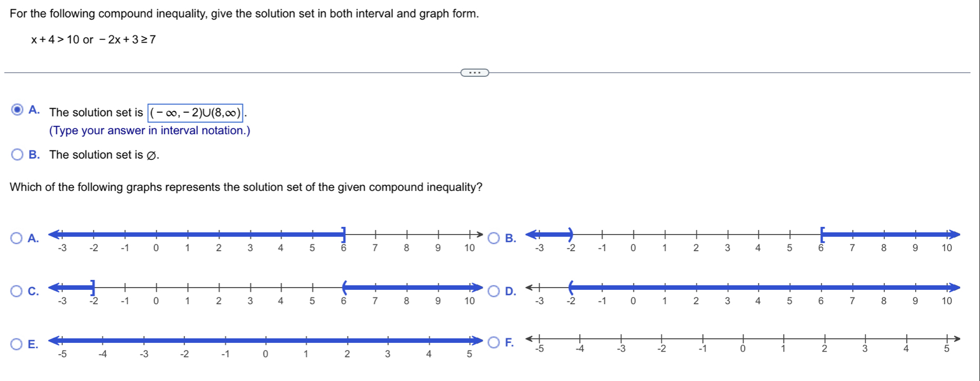Choose graph F radio button

(x=494, y=342)
